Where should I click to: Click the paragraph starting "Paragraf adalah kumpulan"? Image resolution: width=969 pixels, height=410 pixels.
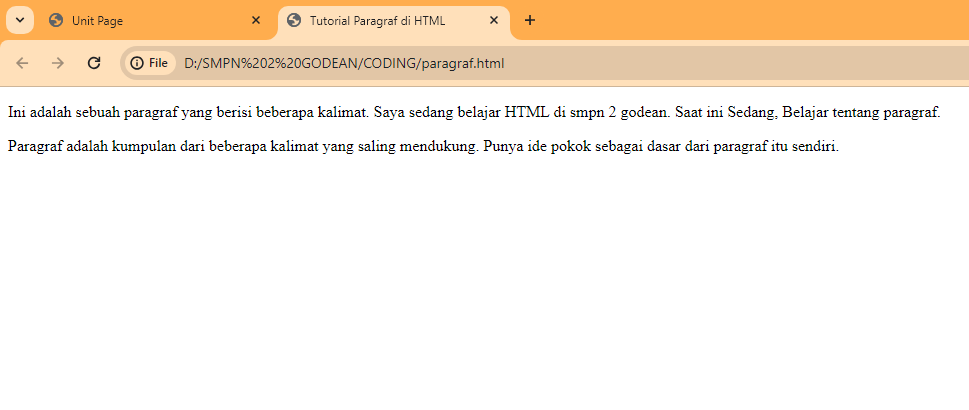tap(423, 147)
